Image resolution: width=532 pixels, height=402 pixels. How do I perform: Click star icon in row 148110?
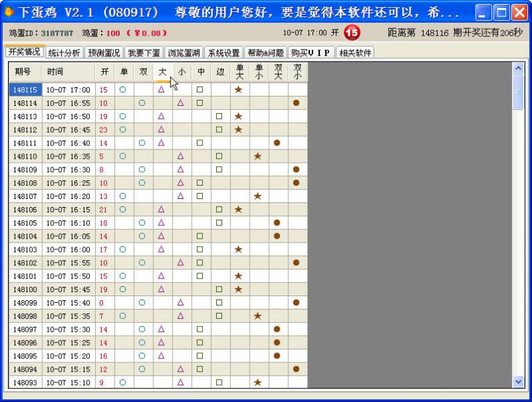click(258, 156)
